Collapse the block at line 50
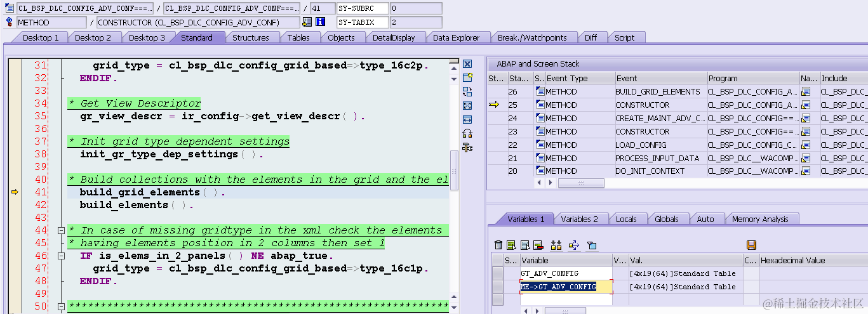The width and height of the screenshot is (868, 314). 61,306
